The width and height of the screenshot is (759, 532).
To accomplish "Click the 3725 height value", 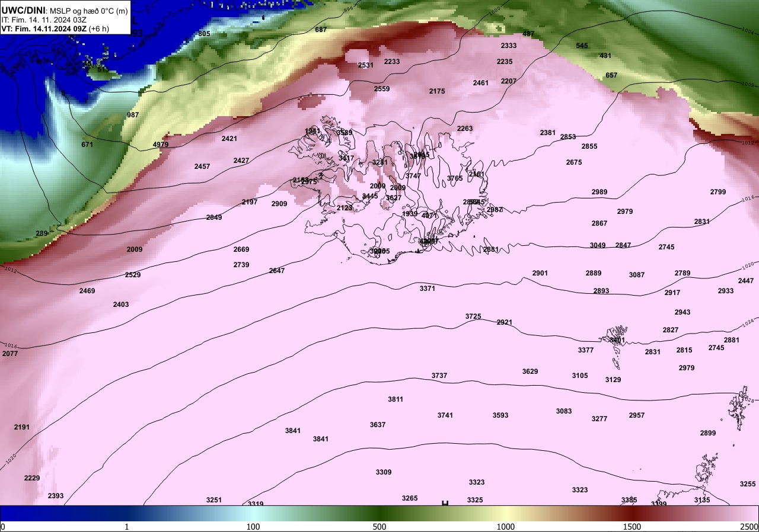I will tap(473, 316).
